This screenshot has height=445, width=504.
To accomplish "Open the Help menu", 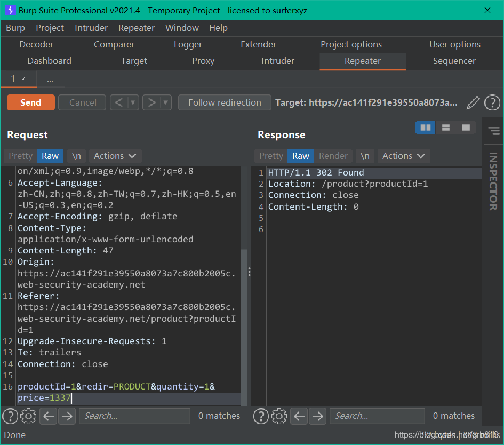I will coord(218,28).
